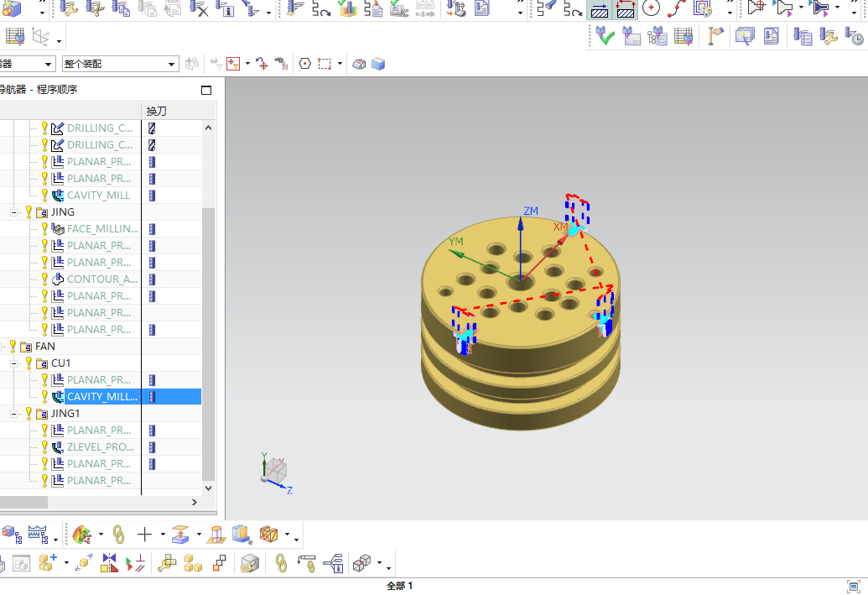Toggle the blue arrow feed motion display
The image size is (868, 595).
600,8
